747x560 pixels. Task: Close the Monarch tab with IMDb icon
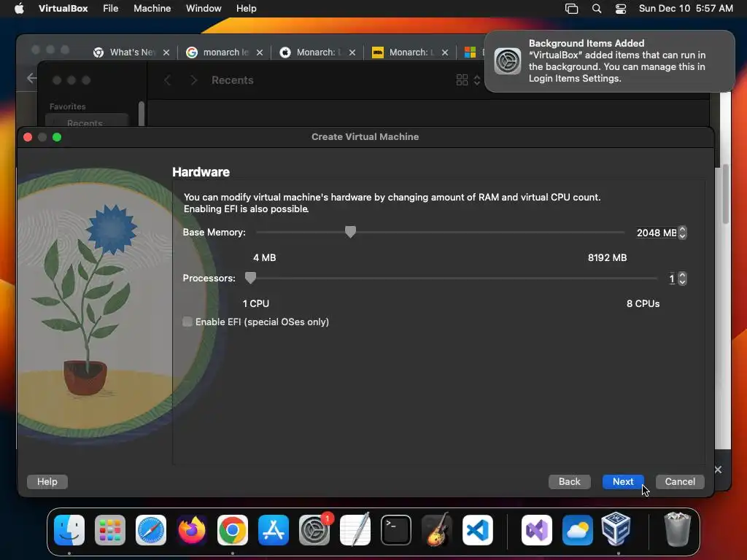444,52
